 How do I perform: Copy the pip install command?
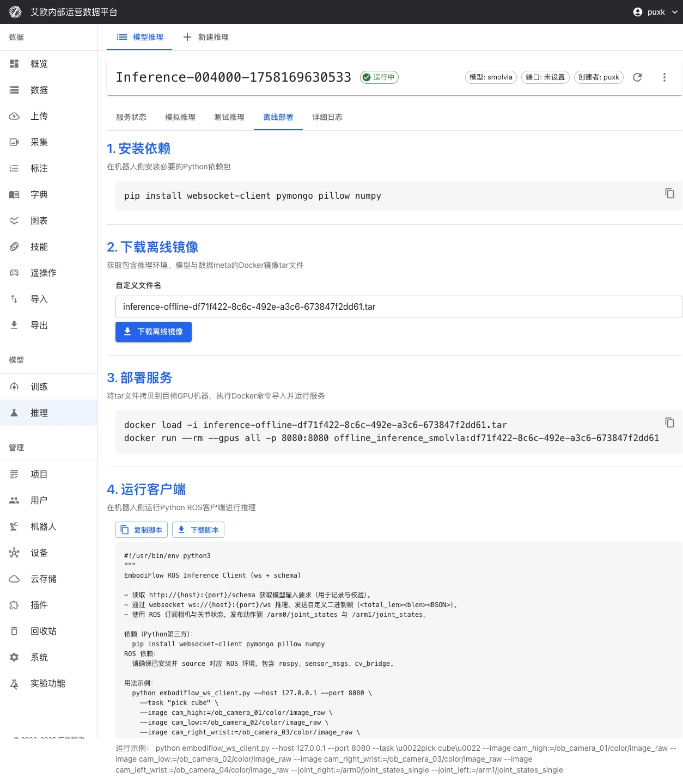[669, 193]
